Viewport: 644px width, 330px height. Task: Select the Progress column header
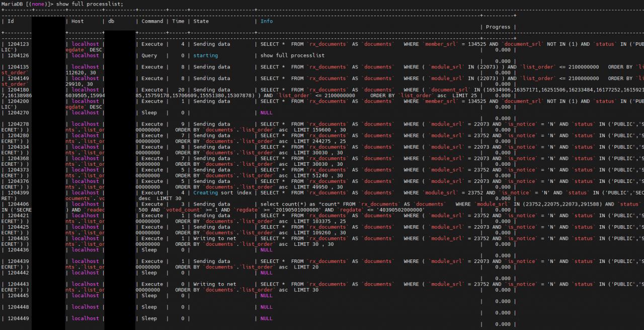[498, 27]
